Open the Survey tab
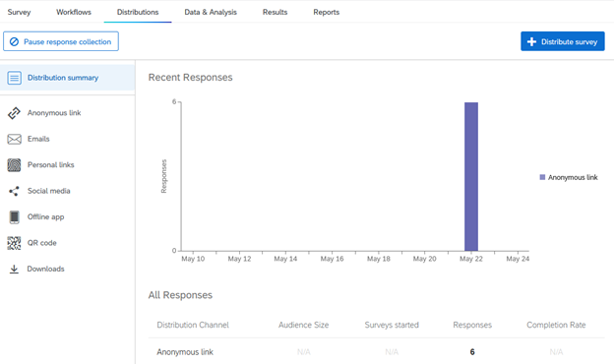Image resolution: width=614 pixels, height=364 pixels. pos(19,12)
